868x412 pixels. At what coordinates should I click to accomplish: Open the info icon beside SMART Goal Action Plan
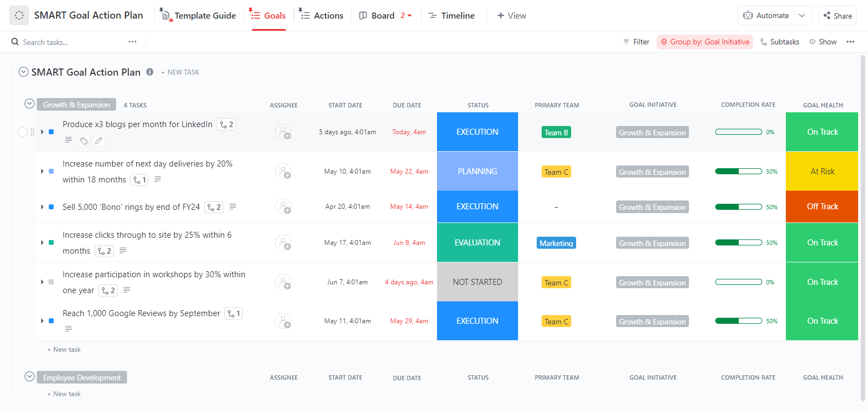pyautogui.click(x=150, y=72)
